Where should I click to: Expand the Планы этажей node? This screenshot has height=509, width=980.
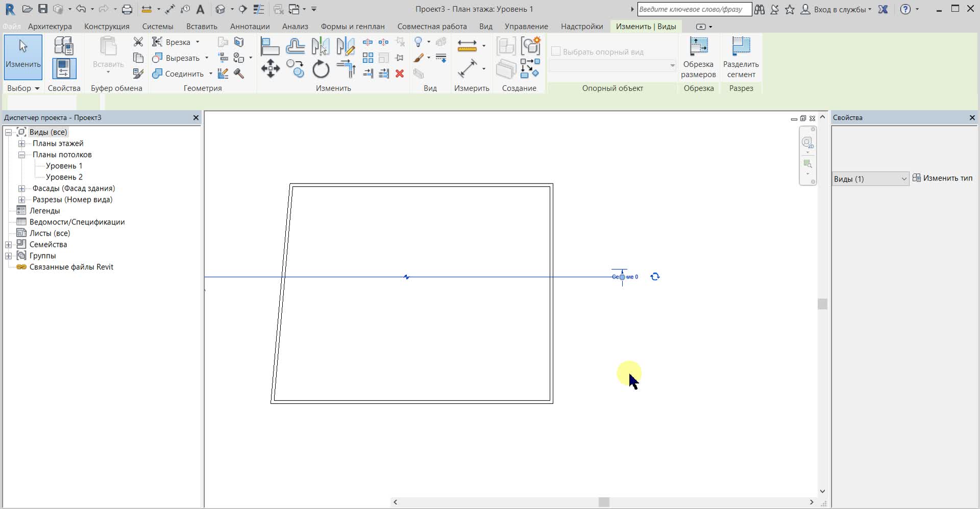[22, 143]
